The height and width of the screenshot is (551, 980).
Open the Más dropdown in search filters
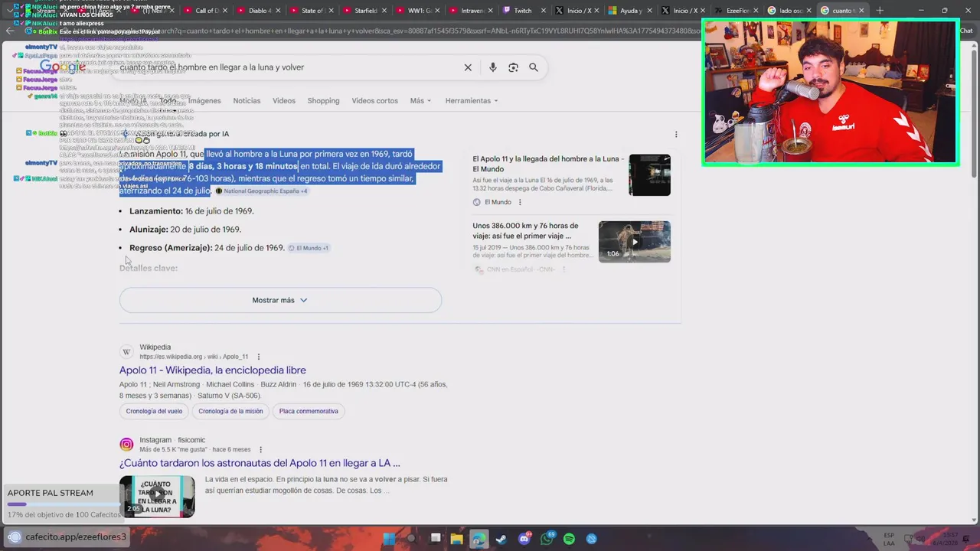(420, 101)
